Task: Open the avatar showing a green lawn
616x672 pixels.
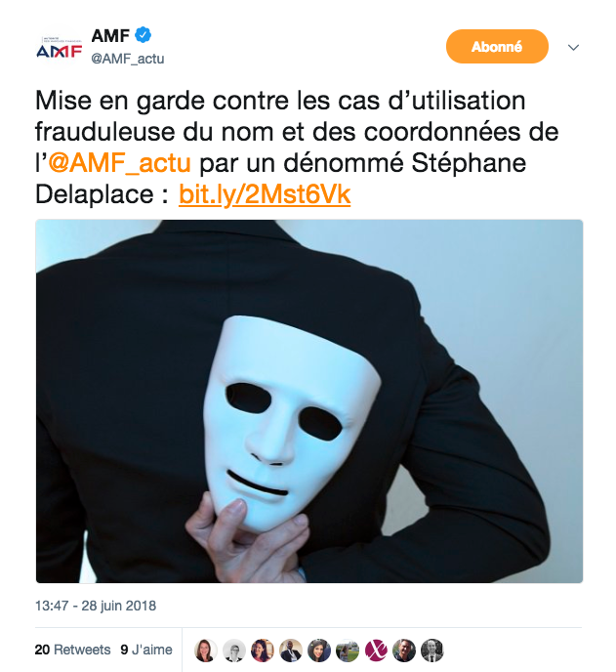Action: click(348, 650)
